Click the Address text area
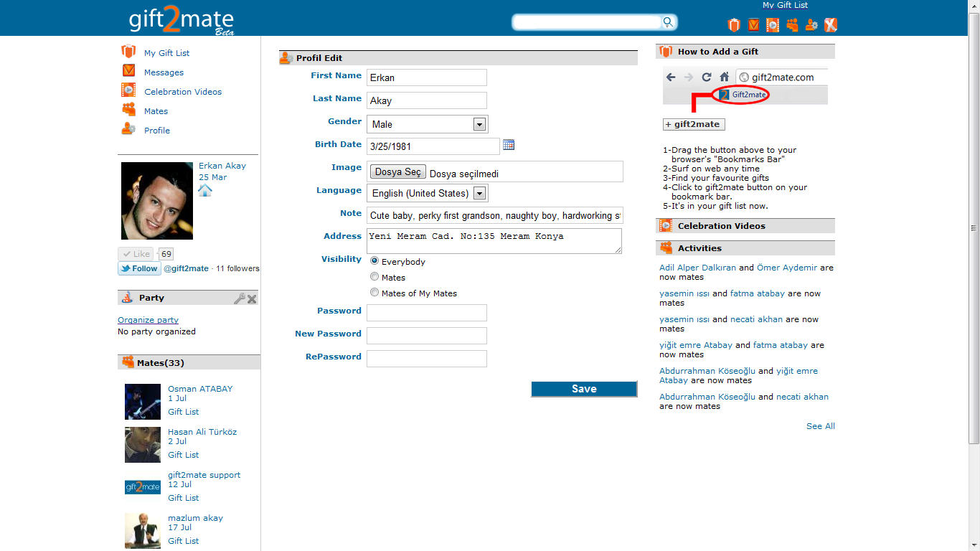This screenshot has width=980, height=551. coord(494,241)
